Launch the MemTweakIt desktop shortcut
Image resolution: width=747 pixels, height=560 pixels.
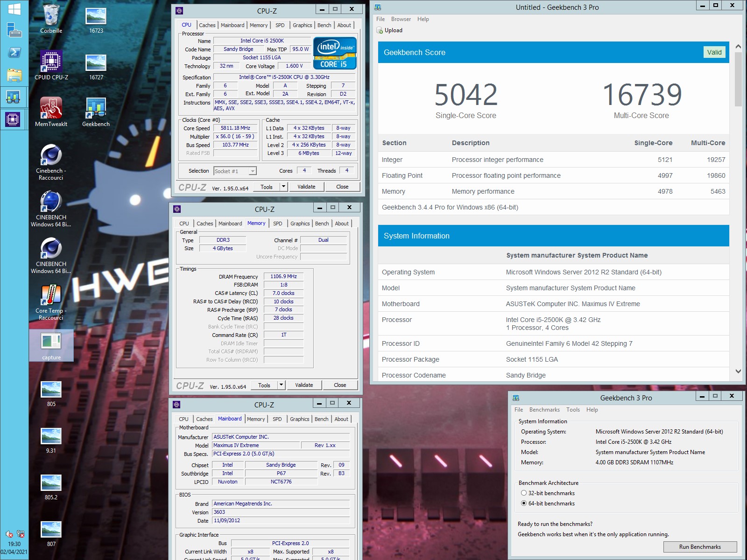[51, 112]
